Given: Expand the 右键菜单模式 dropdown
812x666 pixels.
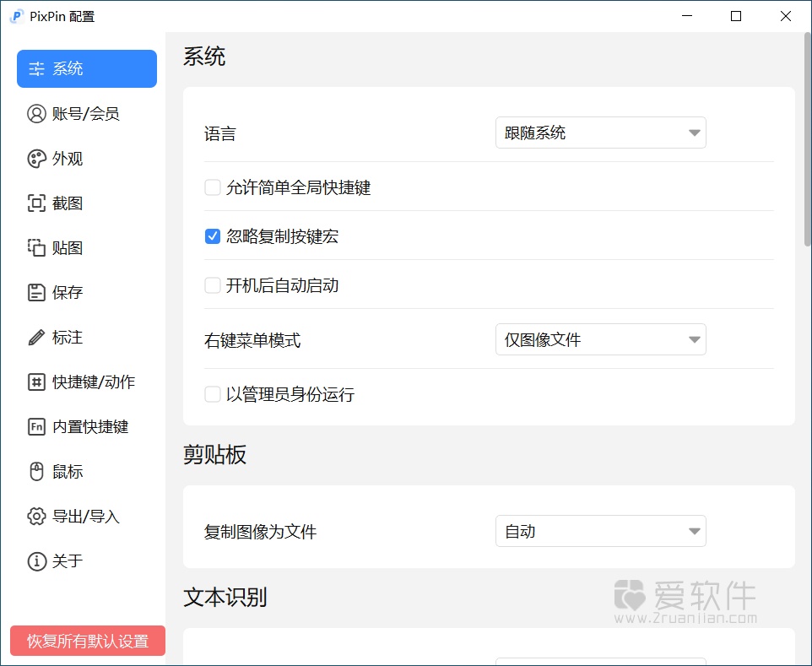Looking at the screenshot, I should (600, 339).
